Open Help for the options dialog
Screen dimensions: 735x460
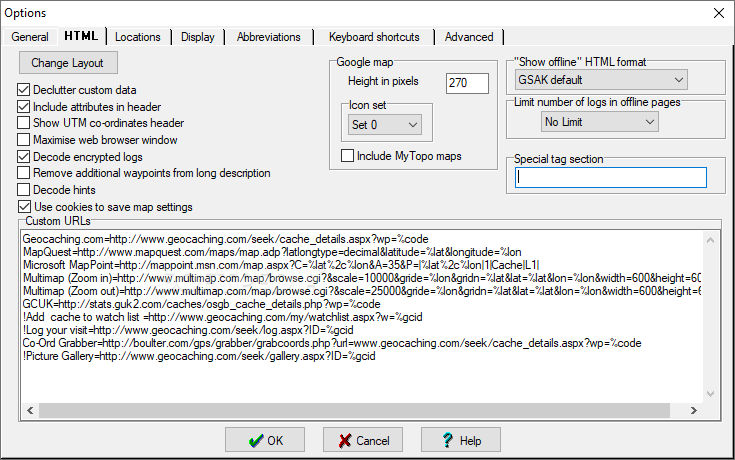[x=461, y=440]
